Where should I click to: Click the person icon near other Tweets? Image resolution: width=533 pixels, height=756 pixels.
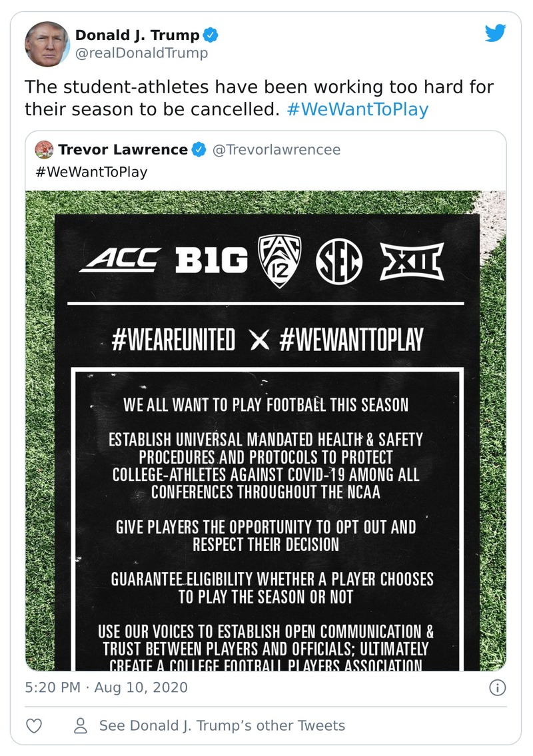click(x=81, y=725)
